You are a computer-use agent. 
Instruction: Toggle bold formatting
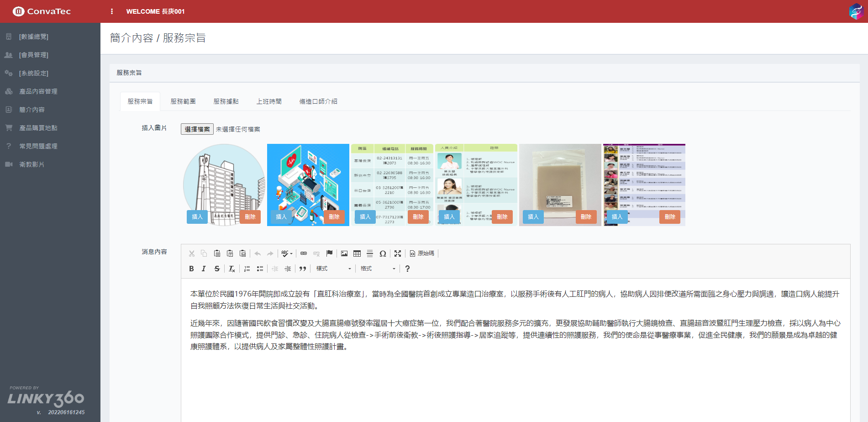[191, 269]
